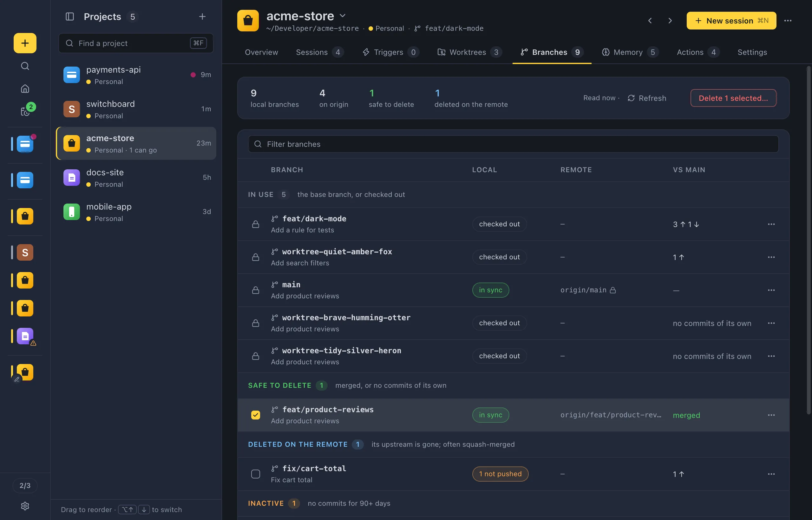Screen dimensions: 812x520
Task: Collapse the IN USE group header
Action: [x=514, y=194]
